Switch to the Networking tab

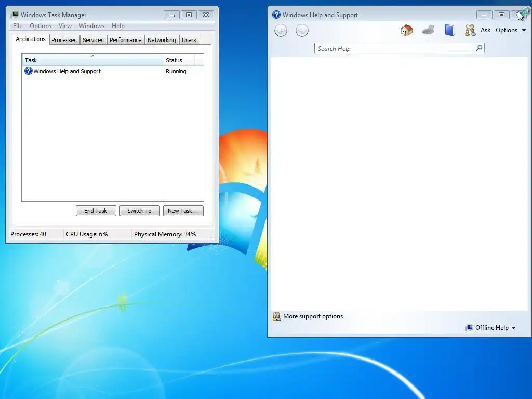pos(162,40)
